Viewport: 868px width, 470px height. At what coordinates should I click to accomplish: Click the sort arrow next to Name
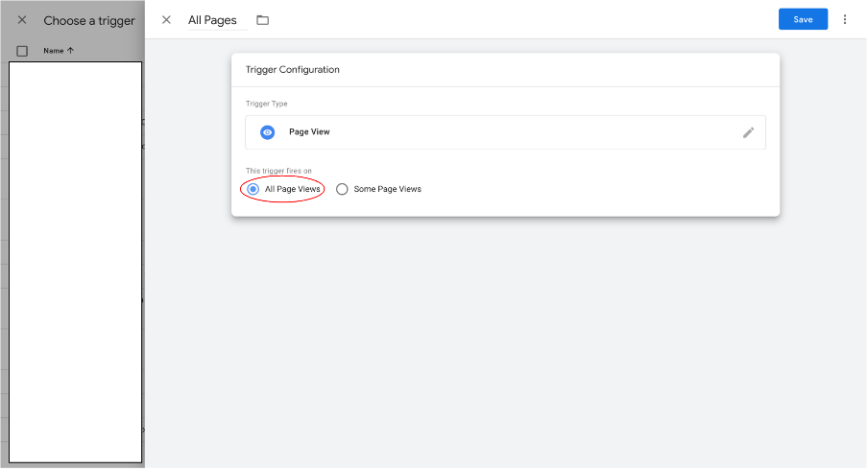coord(71,51)
